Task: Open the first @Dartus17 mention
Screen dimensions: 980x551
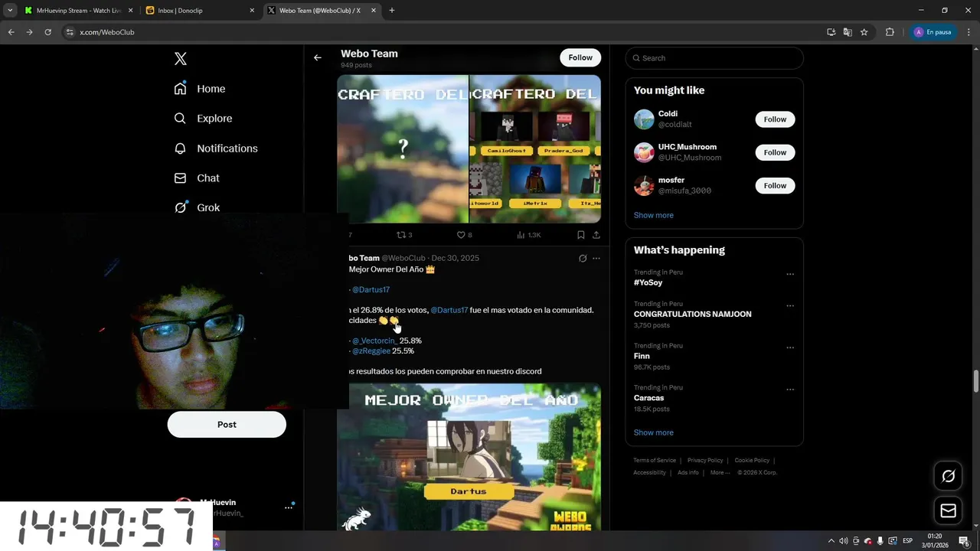Action: [371, 290]
